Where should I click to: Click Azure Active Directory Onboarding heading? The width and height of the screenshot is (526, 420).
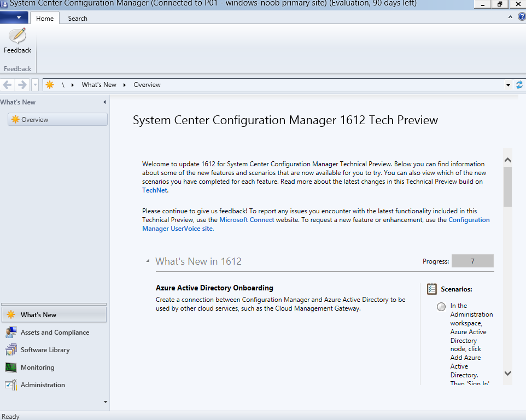pos(214,288)
